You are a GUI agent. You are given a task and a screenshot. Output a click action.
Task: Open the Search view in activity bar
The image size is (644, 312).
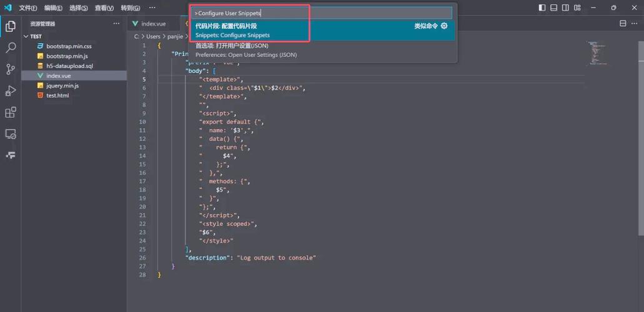[x=11, y=48]
